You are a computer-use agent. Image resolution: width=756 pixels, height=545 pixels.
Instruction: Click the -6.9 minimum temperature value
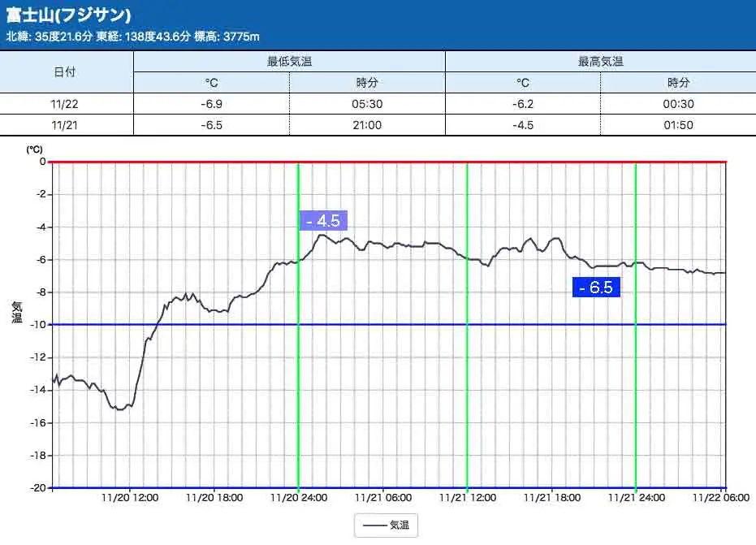click(x=211, y=104)
